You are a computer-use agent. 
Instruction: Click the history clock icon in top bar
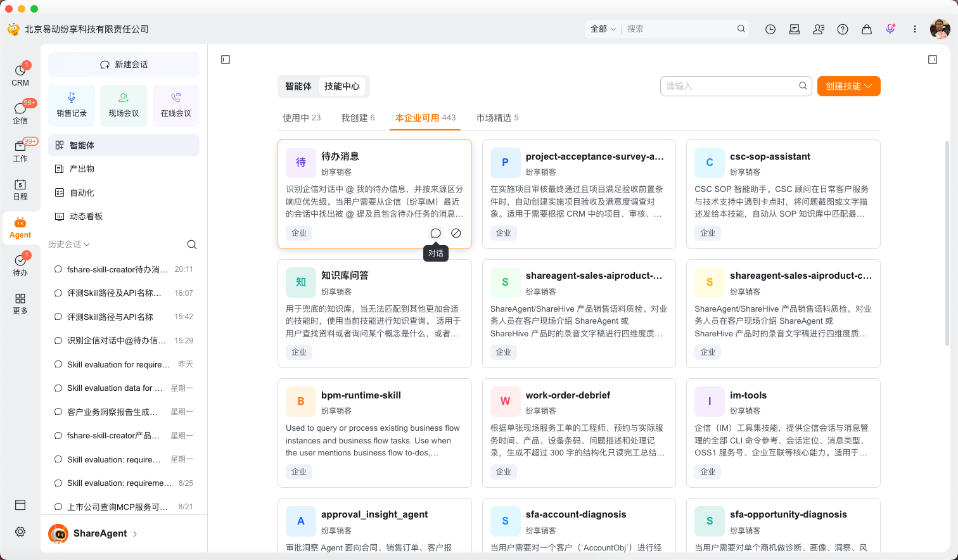770,29
